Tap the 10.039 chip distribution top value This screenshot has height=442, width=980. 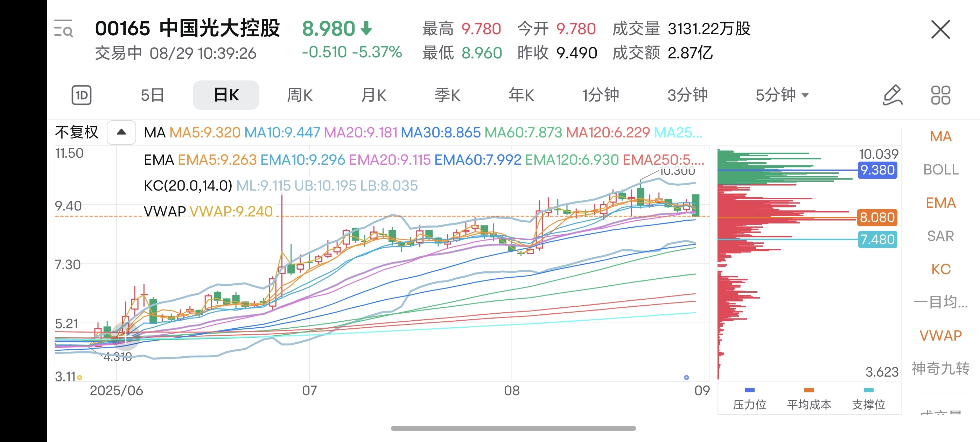(878, 154)
